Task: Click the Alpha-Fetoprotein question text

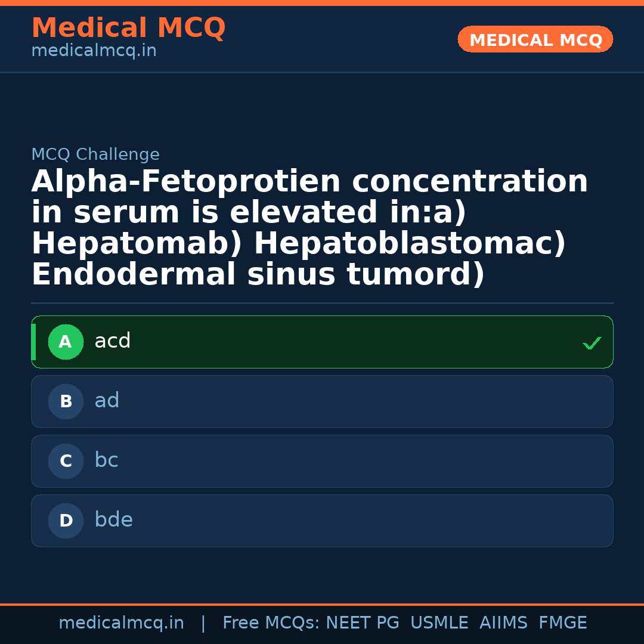Action: (309, 228)
